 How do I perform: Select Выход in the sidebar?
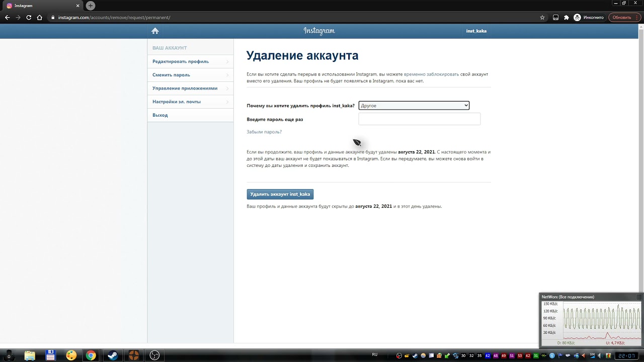[190, 115]
